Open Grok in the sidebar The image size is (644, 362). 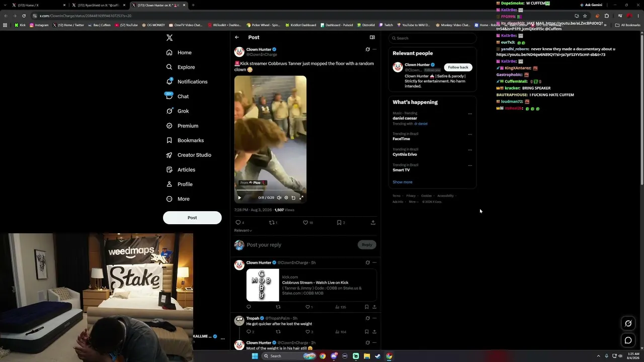(x=177, y=111)
